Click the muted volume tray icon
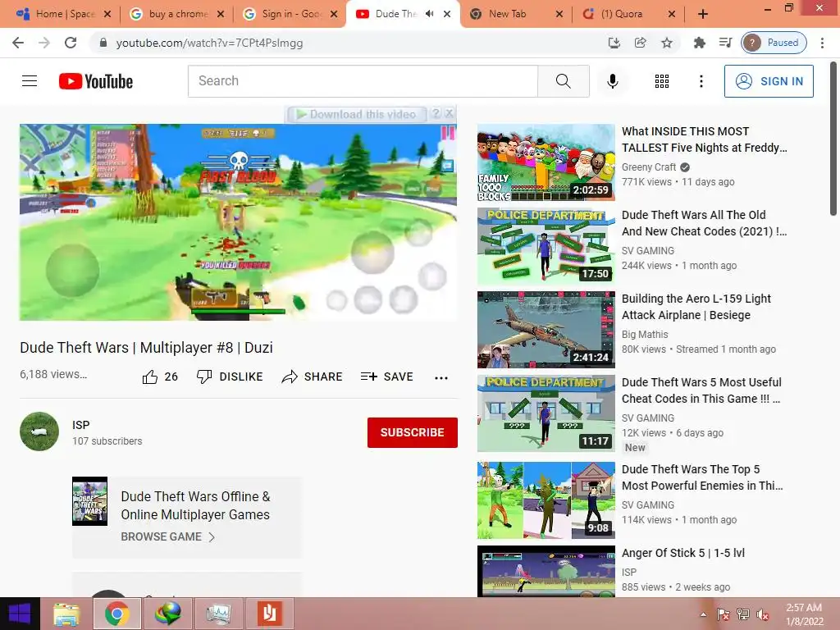The width and height of the screenshot is (840, 630). click(763, 614)
